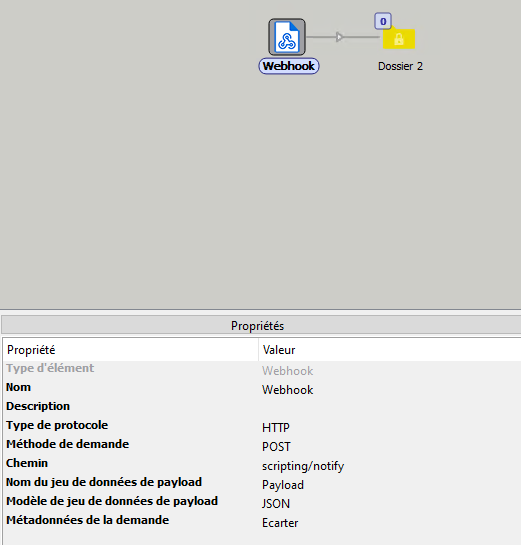Select the Description property label
Image resolution: width=521 pixels, height=545 pixels.
(38, 406)
